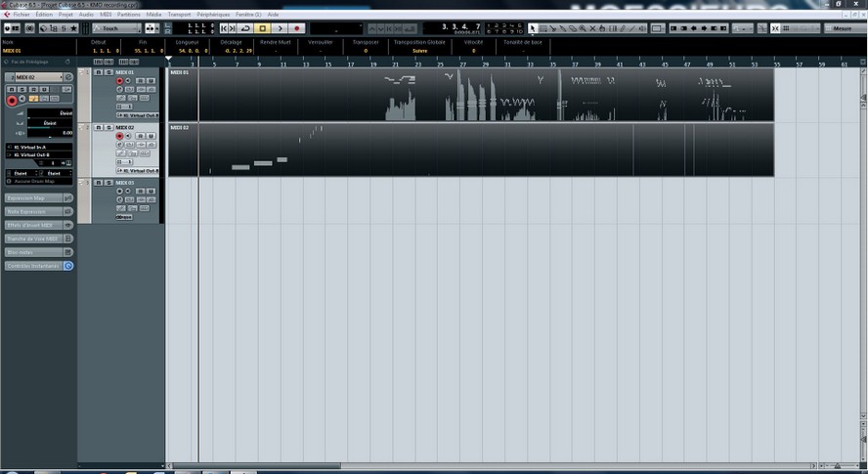Toggle the Cycle loop button
868x474 pixels.
pyautogui.click(x=244, y=28)
